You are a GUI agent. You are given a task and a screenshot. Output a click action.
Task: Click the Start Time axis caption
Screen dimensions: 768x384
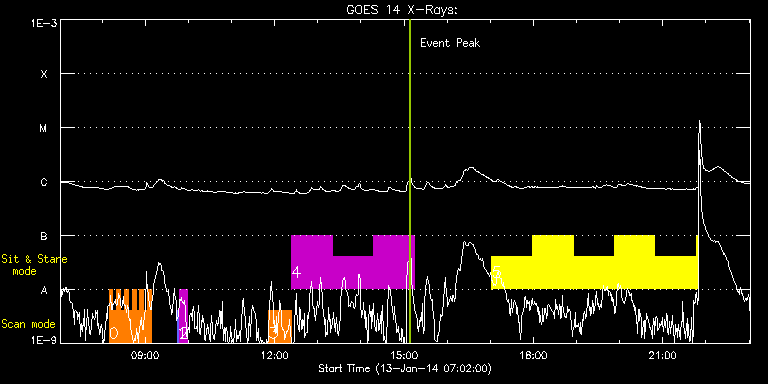(405, 368)
